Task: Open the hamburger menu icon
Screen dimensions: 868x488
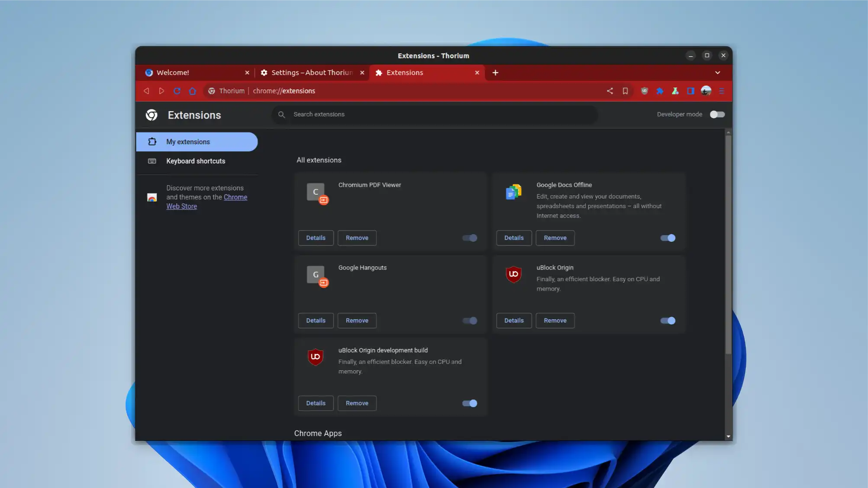Action: (x=722, y=91)
